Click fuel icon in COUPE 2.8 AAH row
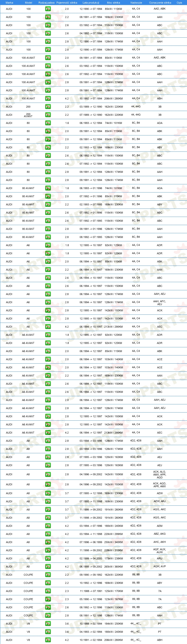187x644 pixels. tap(48, 615)
